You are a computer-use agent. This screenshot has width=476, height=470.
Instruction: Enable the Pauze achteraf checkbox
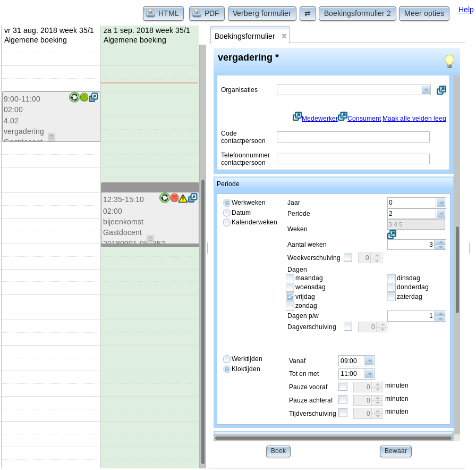tap(343, 399)
